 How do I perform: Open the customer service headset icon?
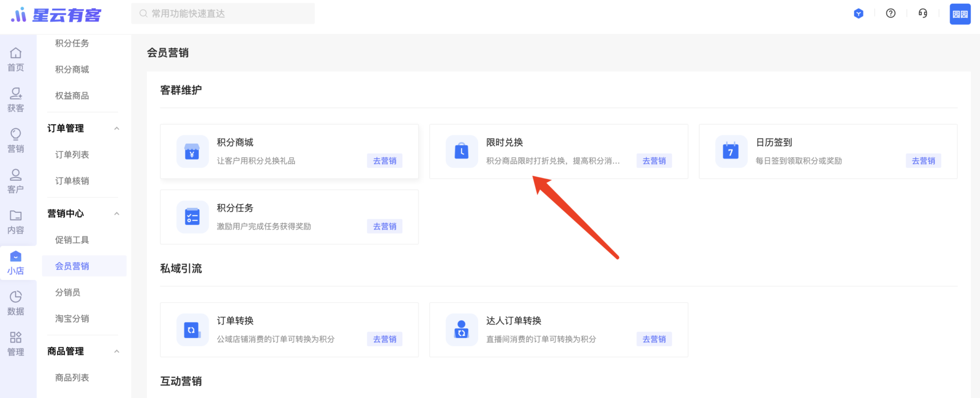pyautogui.click(x=923, y=13)
